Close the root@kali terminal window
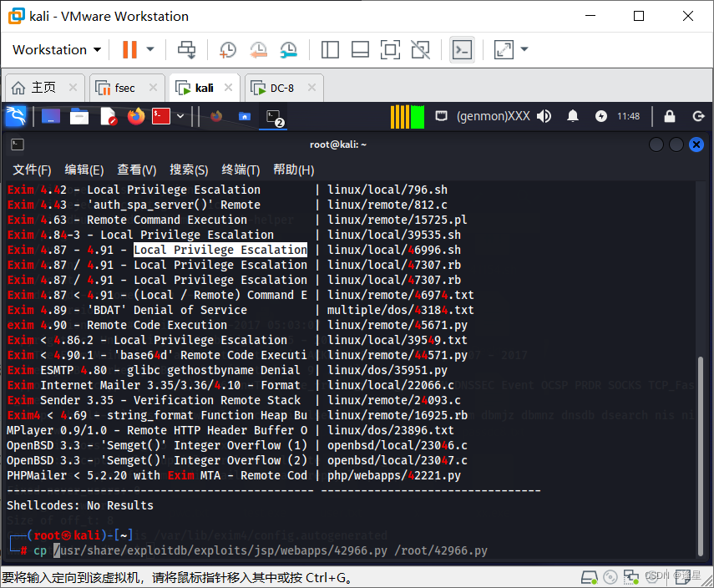Image resolution: width=714 pixels, height=588 pixels. [x=696, y=144]
